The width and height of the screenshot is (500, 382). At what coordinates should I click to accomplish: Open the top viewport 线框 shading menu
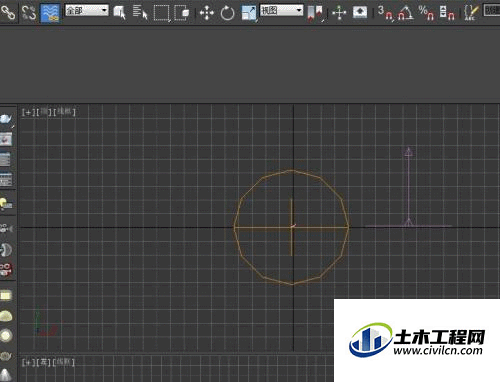[65, 112]
